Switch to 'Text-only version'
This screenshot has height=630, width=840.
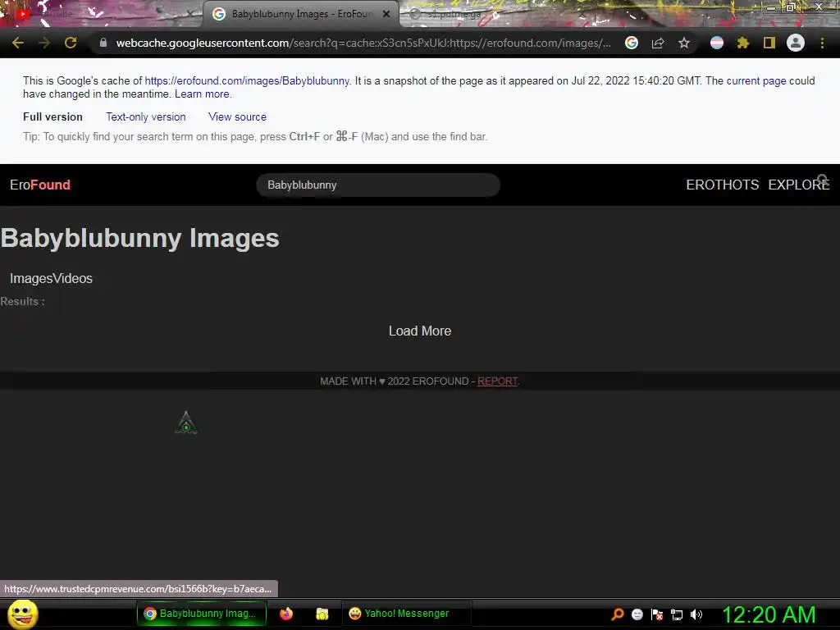point(146,116)
